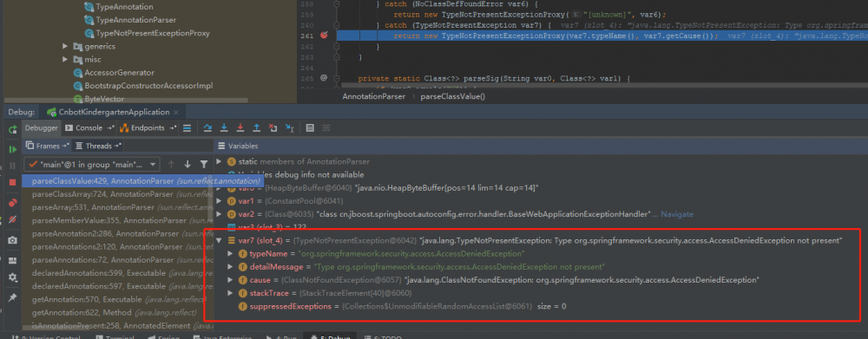This screenshot has height=339, width=868.
Task: Rerun CnbotKindergartenApplication debug session
Action: pyautogui.click(x=12, y=129)
